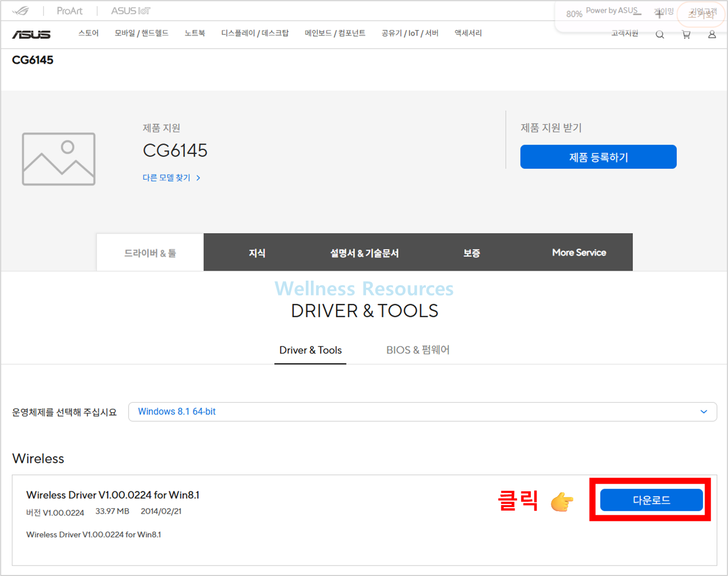Click the 2014/02/21 release date text
The width and height of the screenshot is (728, 576).
tap(161, 511)
